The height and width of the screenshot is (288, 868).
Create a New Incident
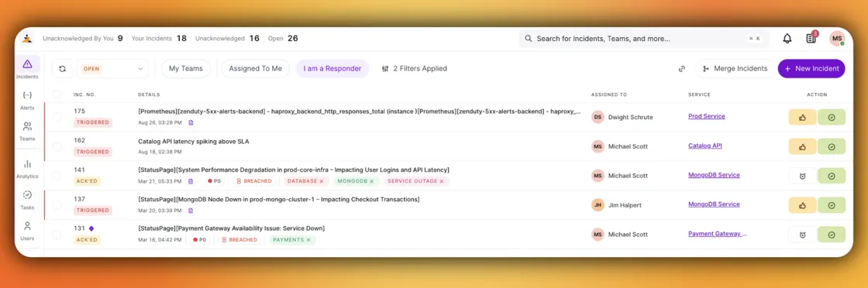811,69
